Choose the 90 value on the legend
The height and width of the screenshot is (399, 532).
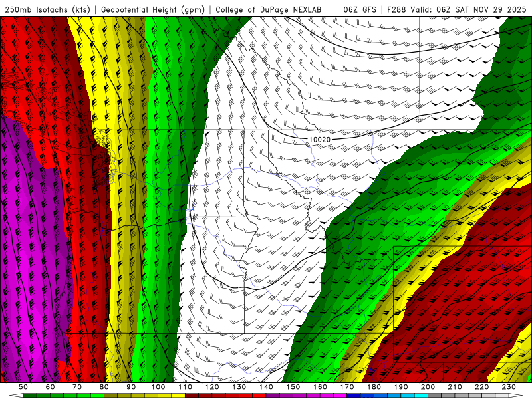click(131, 387)
